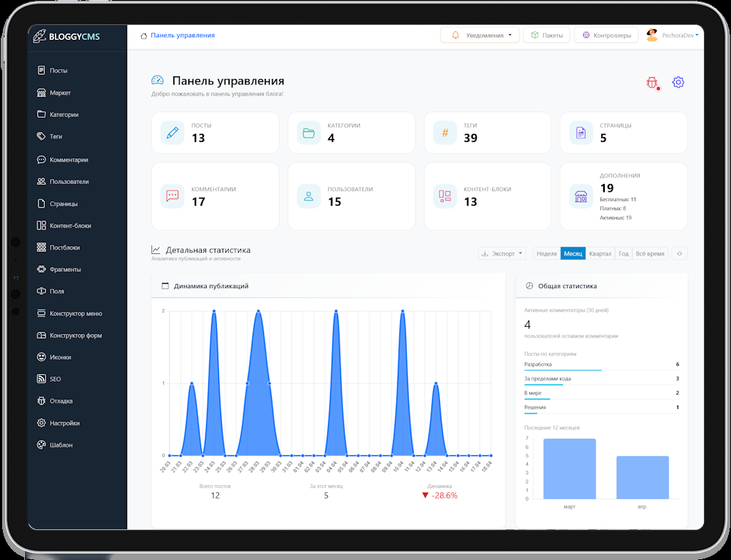Screen dimensions: 731x560
Task: Click the home icon in breadcrumb
Action: click(x=144, y=36)
